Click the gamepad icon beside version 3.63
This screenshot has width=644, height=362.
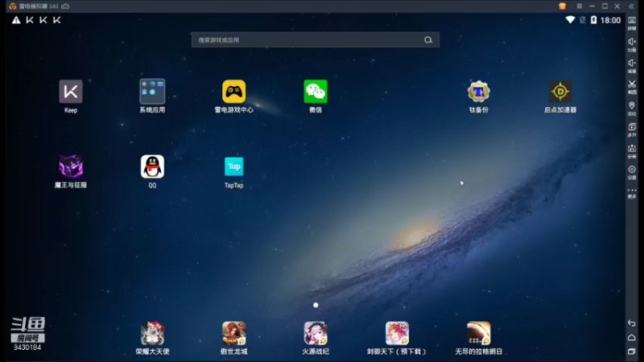pos(65,6)
